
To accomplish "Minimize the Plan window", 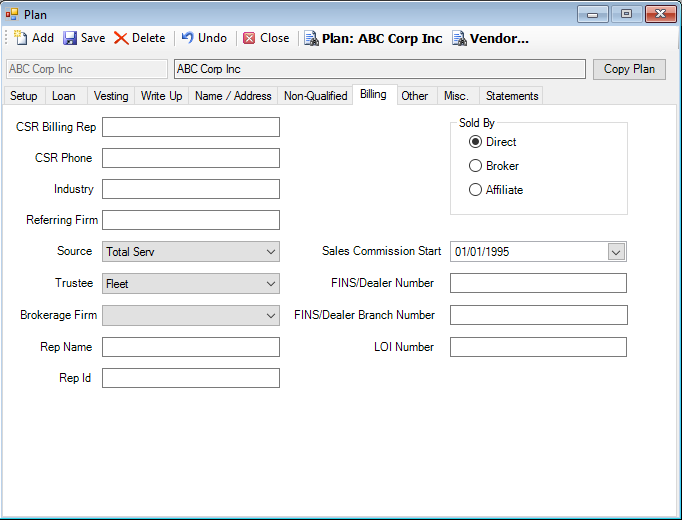I will [592, 14].
